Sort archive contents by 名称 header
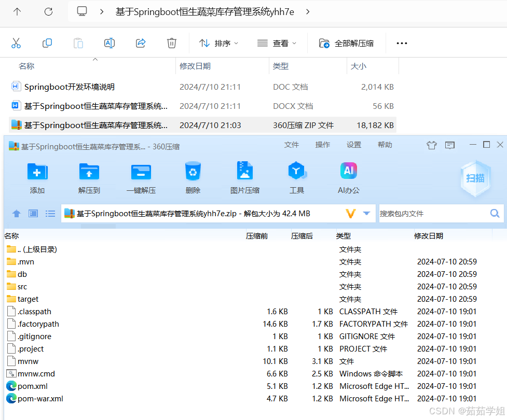The height and width of the screenshot is (420, 507). click(x=11, y=236)
